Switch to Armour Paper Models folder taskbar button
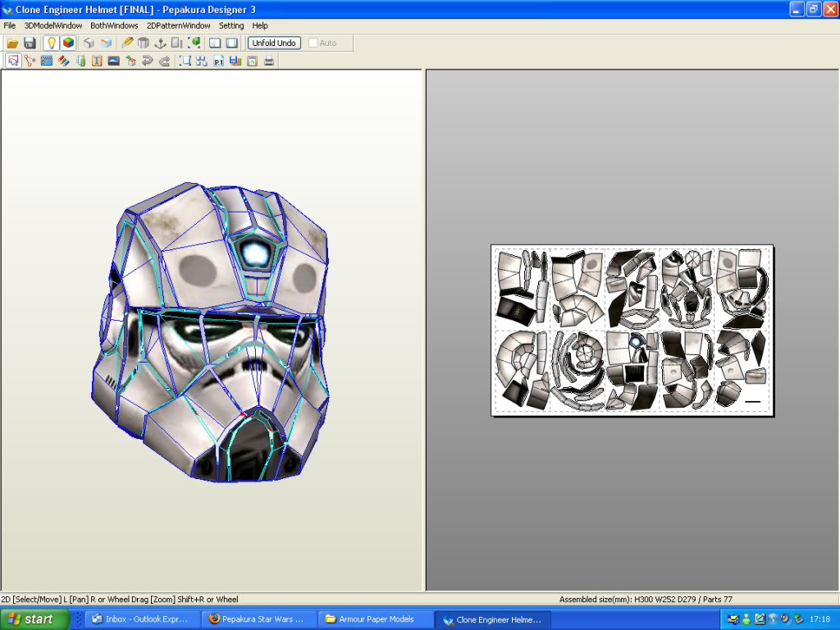The height and width of the screenshot is (630, 840). 376,619
